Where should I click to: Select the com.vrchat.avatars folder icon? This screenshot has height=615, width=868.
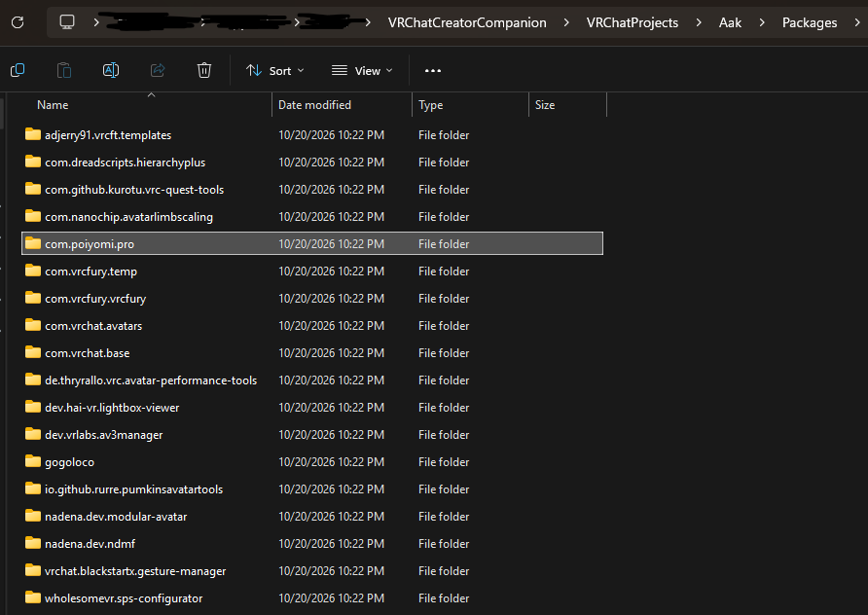pos(33,325)
